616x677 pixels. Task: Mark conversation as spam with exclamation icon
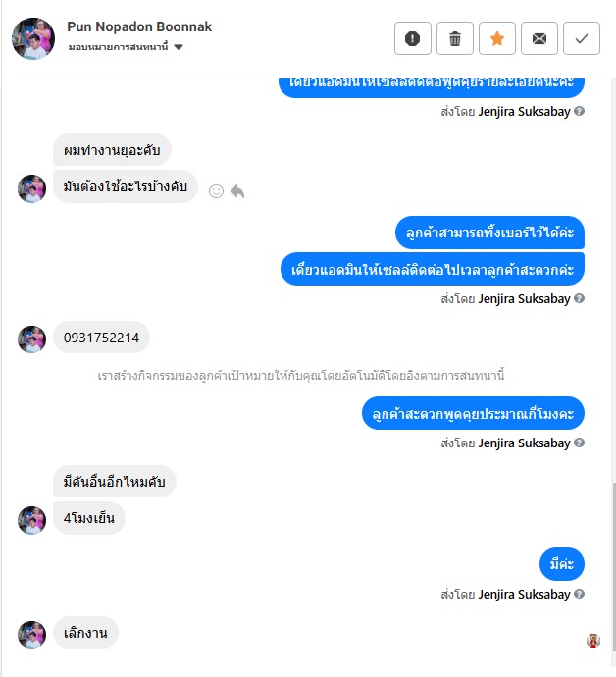click(x=412, y=38)
